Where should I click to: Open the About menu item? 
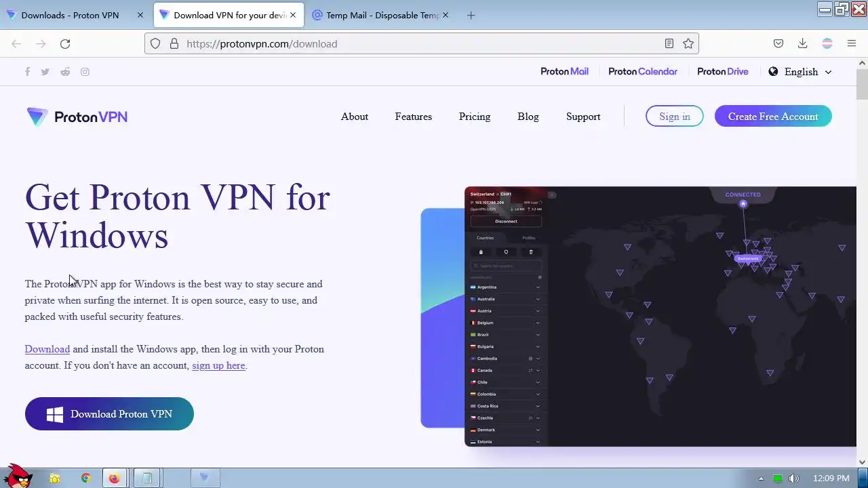355,117
